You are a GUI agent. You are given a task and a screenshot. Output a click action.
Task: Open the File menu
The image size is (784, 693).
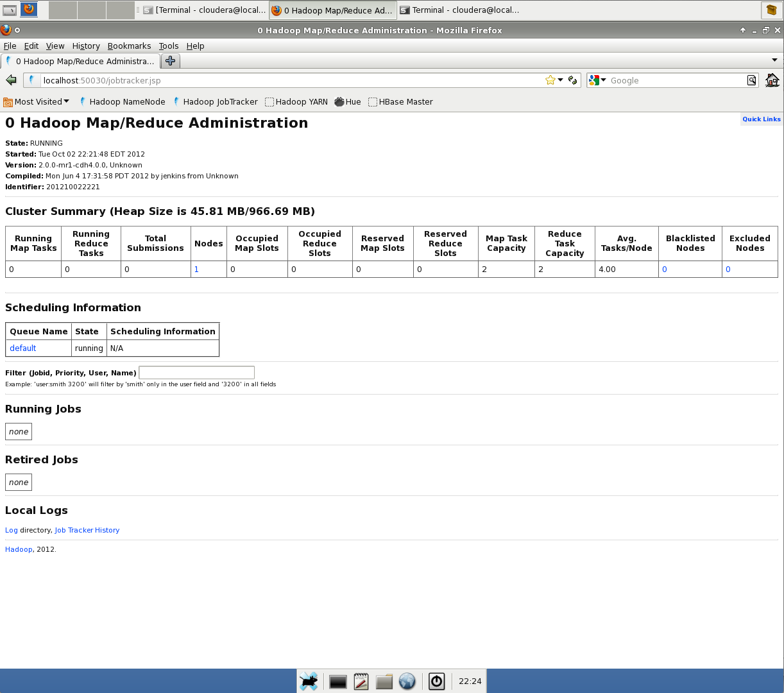pyautogui.click(x=10, y=46)
